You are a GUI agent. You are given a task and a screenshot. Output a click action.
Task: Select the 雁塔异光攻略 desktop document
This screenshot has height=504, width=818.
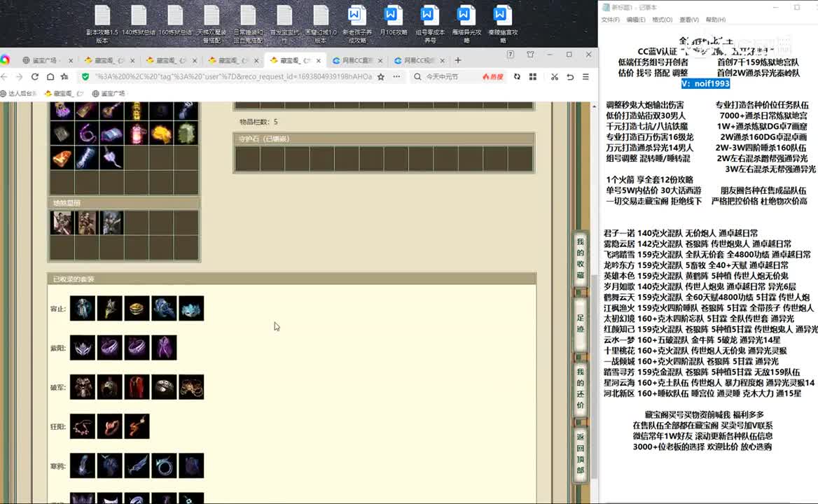point(466,24)
